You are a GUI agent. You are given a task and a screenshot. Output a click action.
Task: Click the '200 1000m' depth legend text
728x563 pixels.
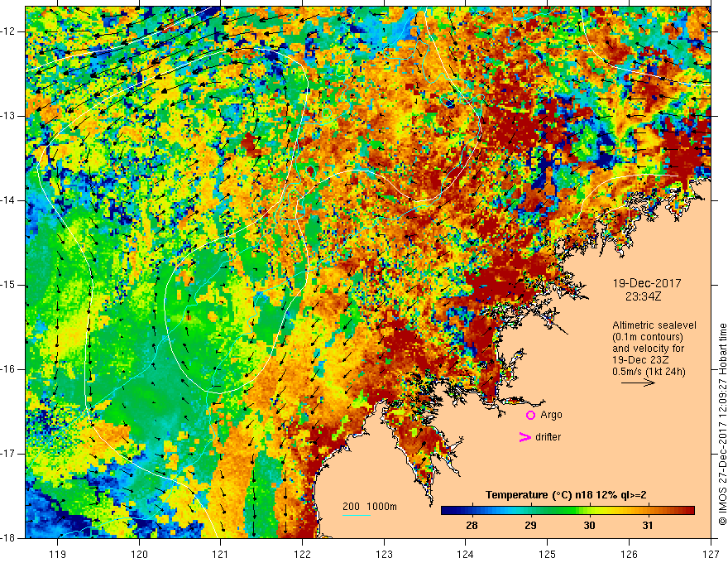coord(370,507)
